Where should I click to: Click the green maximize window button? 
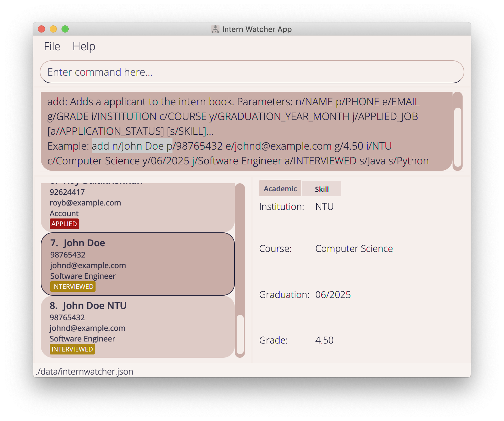pos(65,29)
